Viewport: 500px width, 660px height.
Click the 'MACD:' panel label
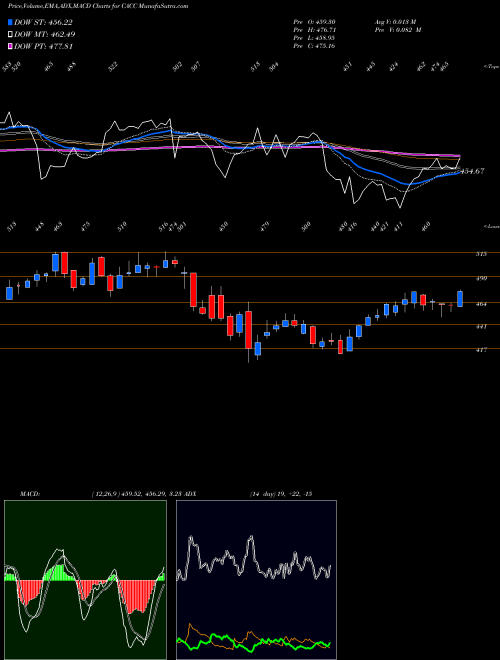29,493
